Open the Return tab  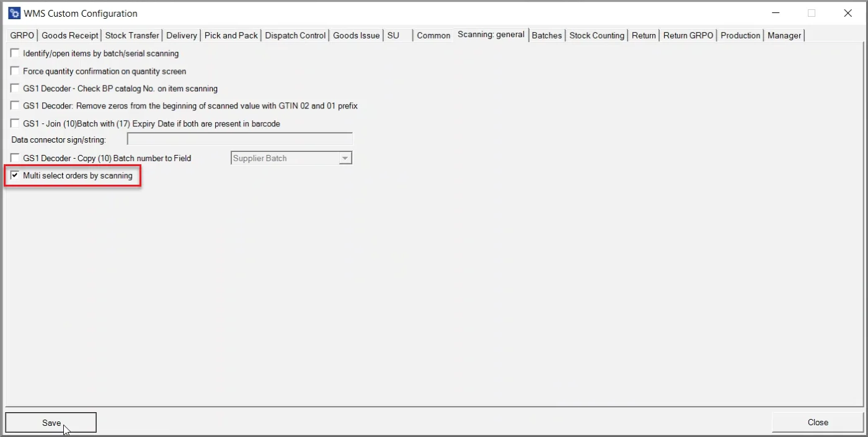[644, 35]
